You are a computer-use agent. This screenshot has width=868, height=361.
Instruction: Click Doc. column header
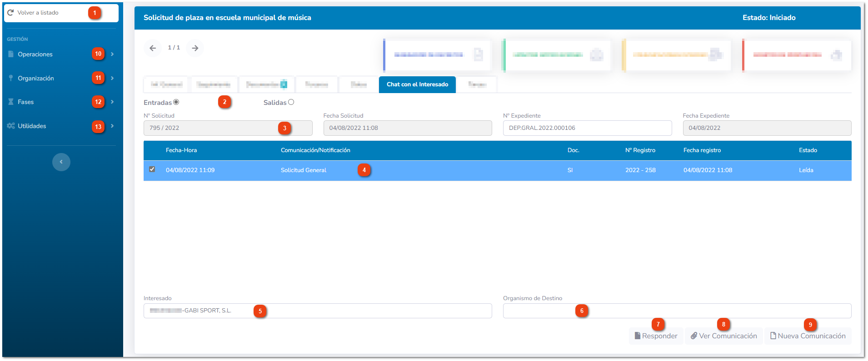[574, 150]
